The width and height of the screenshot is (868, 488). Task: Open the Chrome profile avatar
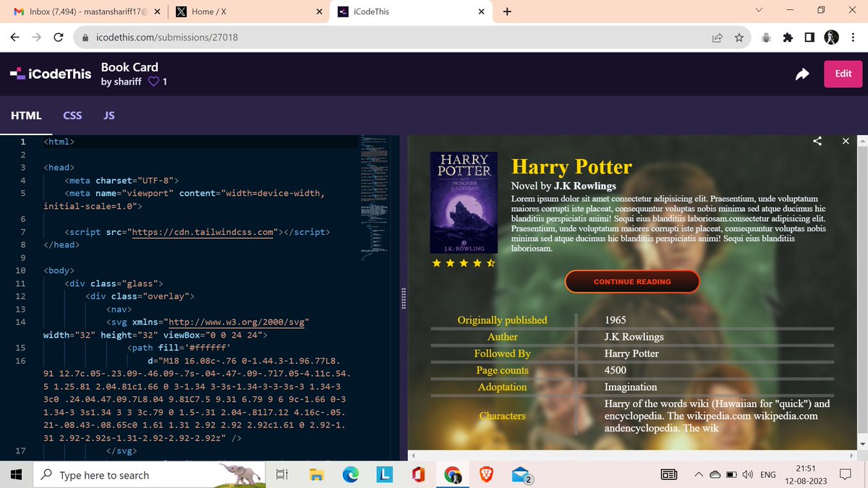(832, 38)
